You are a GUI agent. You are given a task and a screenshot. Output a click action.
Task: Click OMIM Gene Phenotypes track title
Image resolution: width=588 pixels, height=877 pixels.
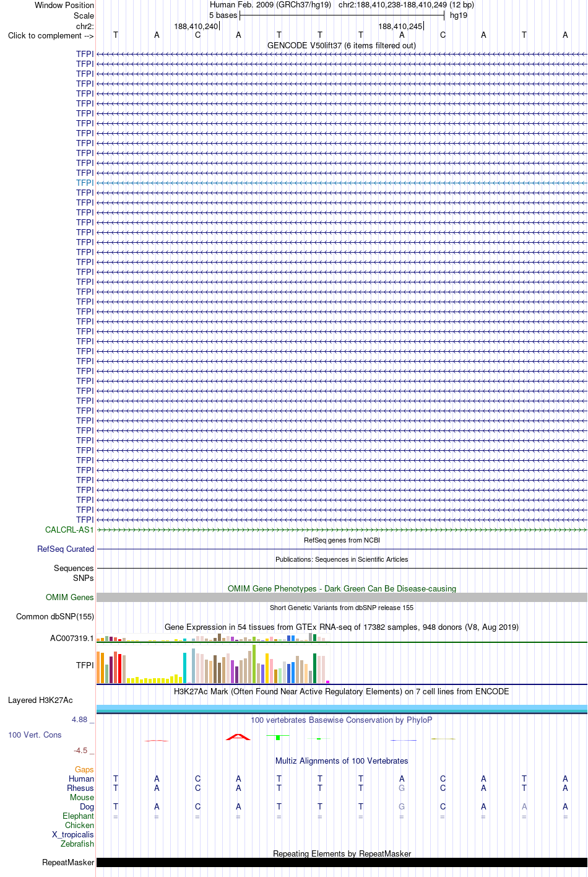(x=342, y=588)
